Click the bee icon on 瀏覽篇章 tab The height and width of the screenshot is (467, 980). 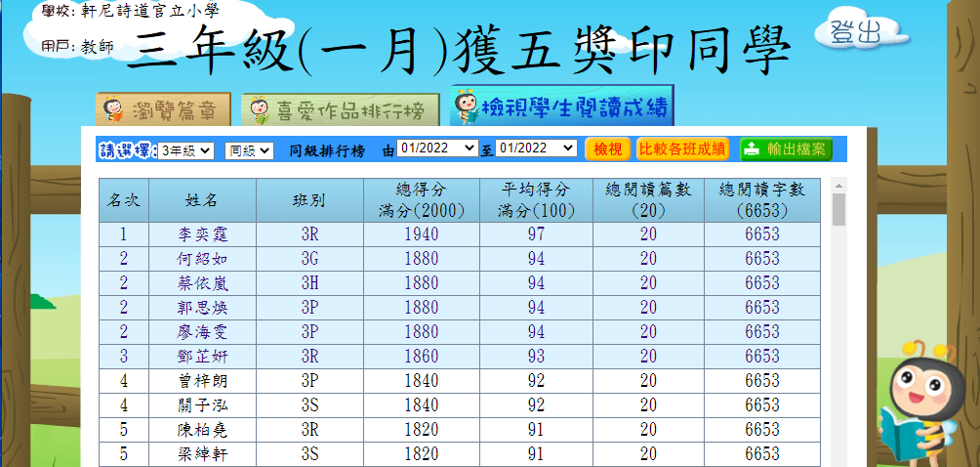pos(113,109)
